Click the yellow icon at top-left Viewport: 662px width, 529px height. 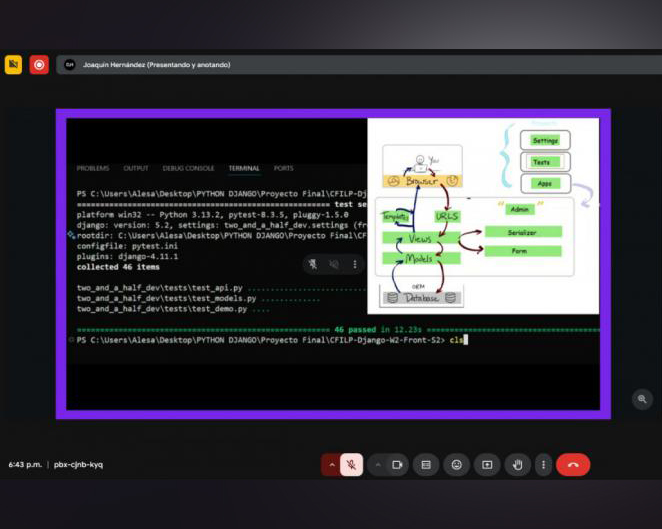pos(13,64)
